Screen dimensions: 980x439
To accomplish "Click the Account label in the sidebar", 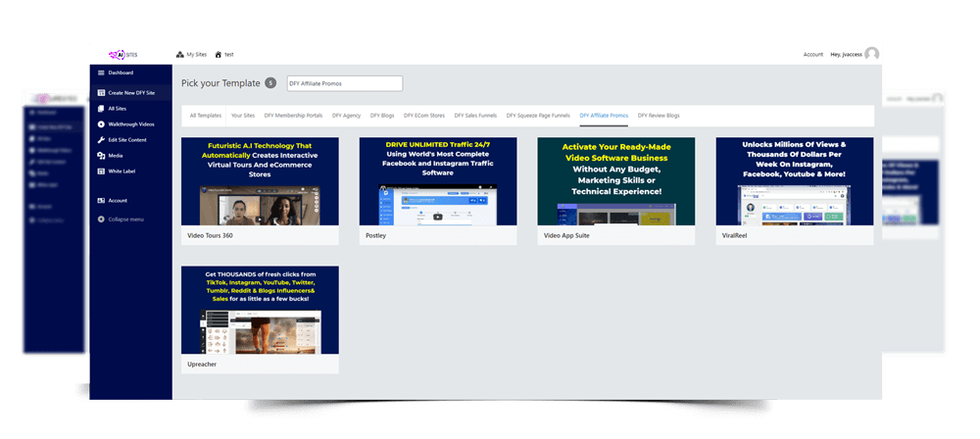I will [x=118, y=200].
